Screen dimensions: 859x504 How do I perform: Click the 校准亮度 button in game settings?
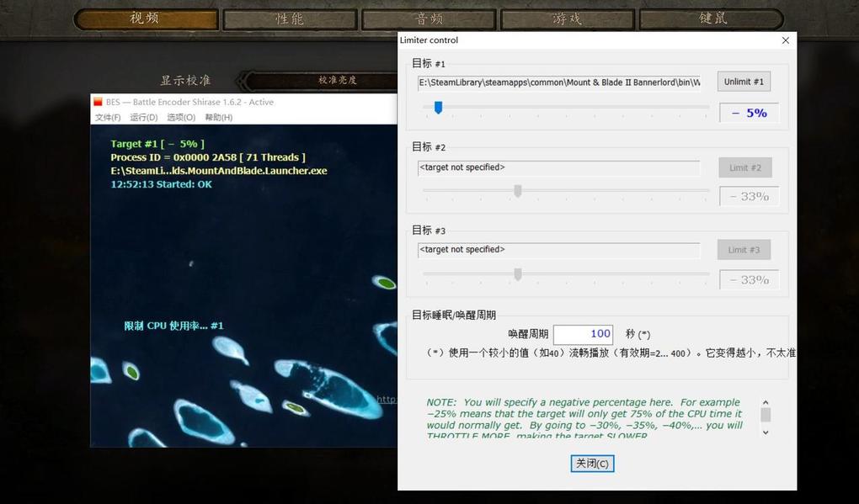[x=338, y=80]
